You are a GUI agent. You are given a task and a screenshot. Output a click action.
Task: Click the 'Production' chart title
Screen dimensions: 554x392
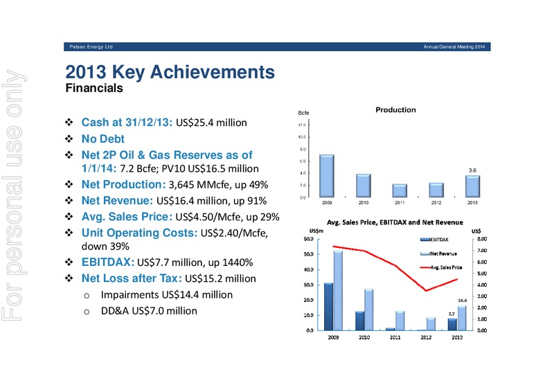pos(395,110)
